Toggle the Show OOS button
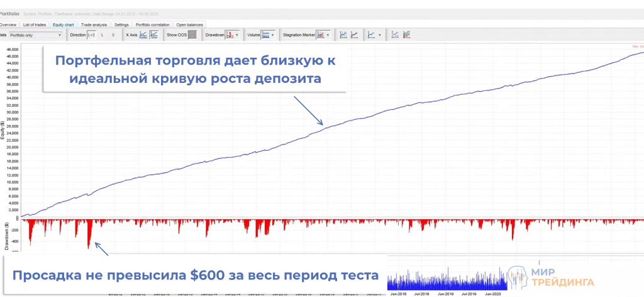 tap(192, 35)
